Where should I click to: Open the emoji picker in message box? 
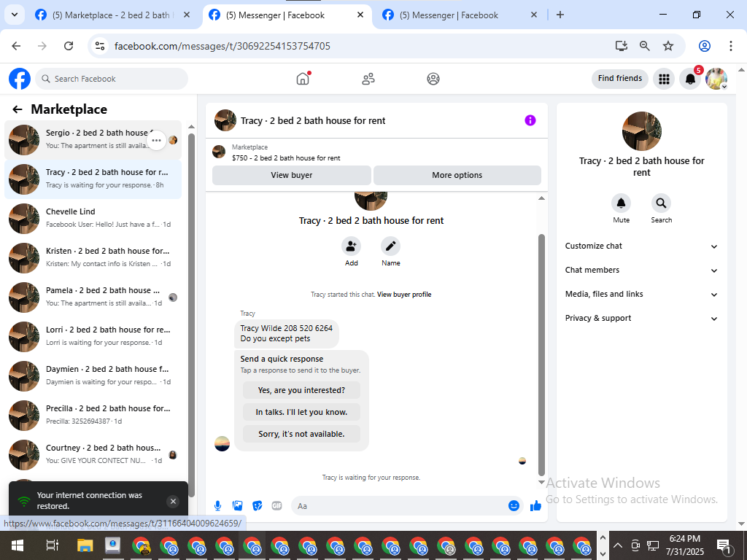click(x=514, y=506)
